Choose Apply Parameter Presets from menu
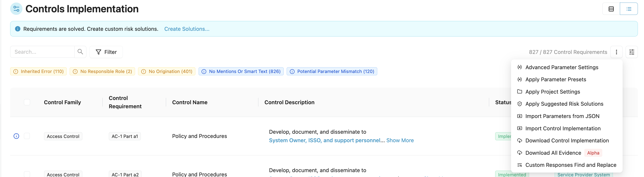The image size is (644, 177). [567, 79]
